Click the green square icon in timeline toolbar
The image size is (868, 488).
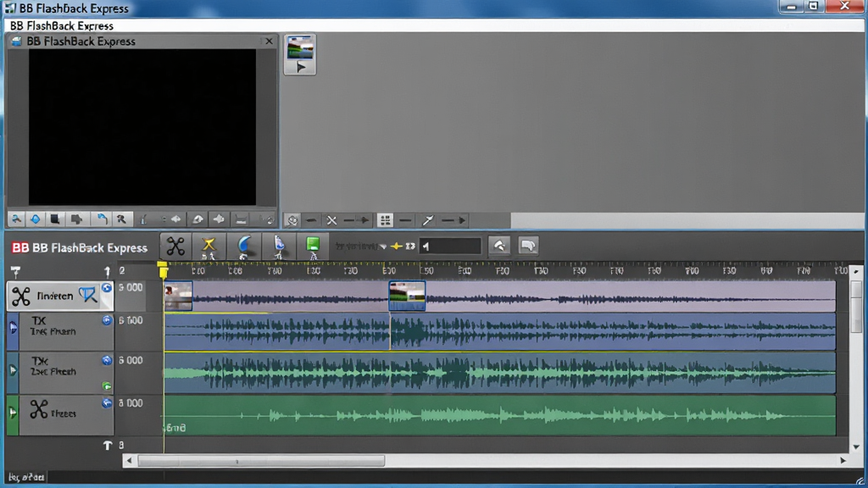313,247
